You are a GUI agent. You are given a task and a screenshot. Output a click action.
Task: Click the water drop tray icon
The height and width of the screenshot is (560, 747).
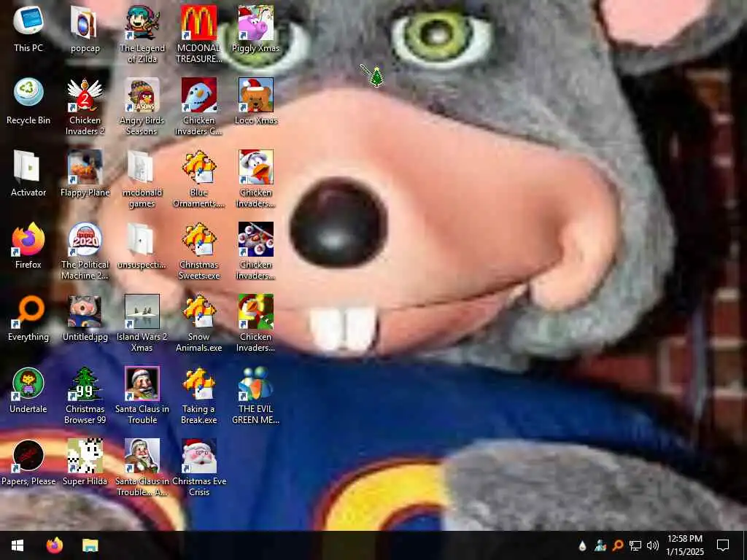pos(582,545)
